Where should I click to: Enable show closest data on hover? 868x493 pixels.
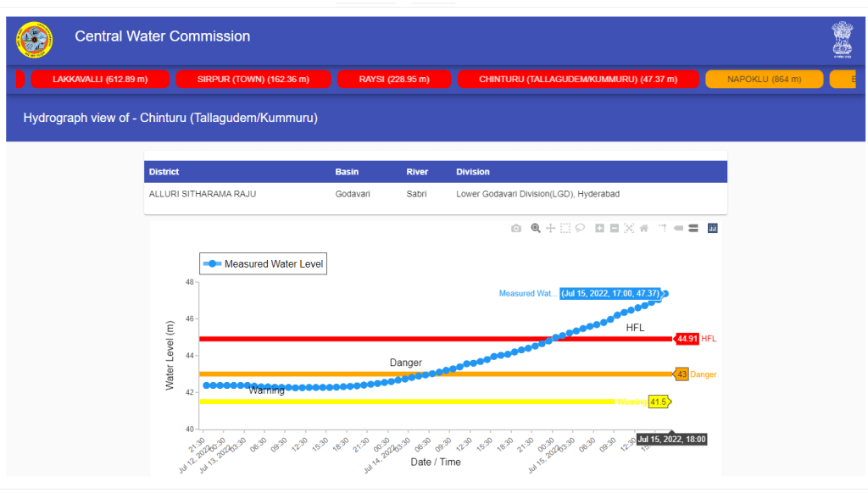click(678, 228)
